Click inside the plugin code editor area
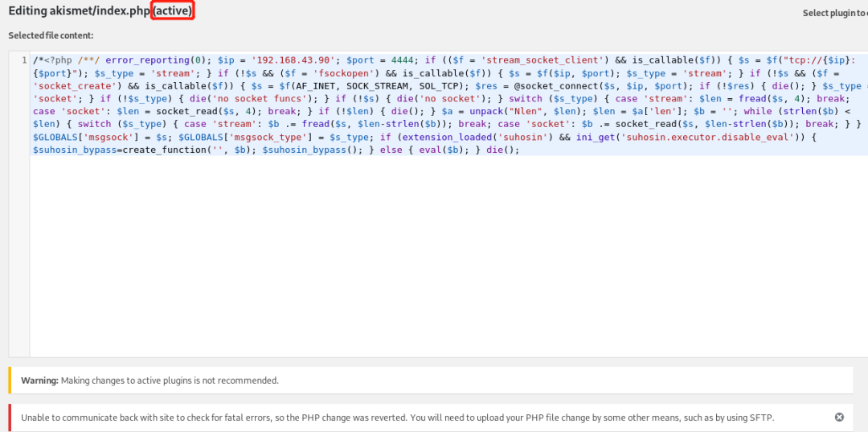Viewport: 868px width, 432px height. pos(449,204)
